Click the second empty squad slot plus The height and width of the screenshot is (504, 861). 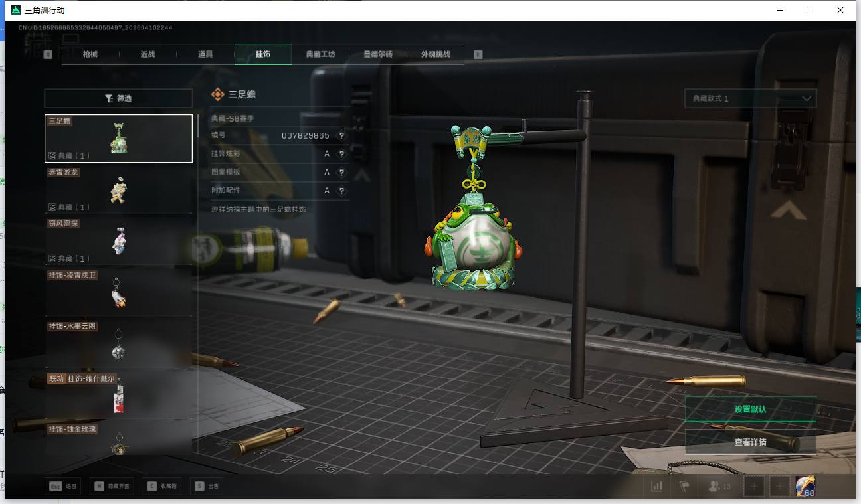779,486
